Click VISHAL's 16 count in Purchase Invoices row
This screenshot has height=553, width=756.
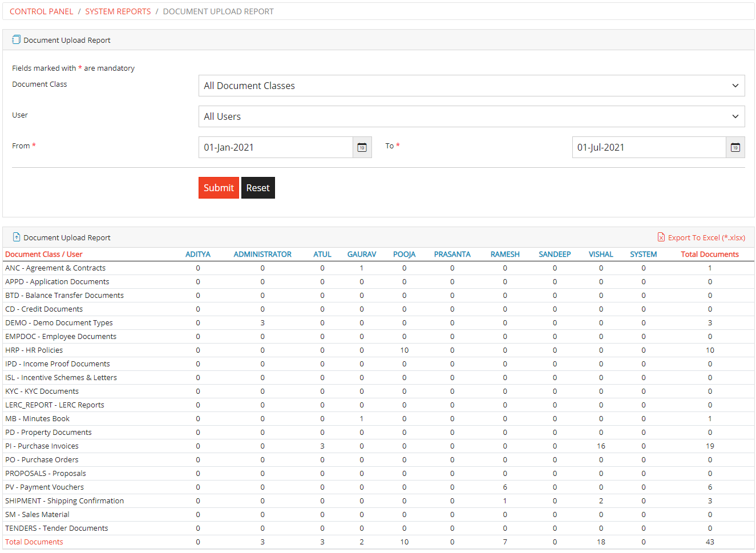point(601,446)
